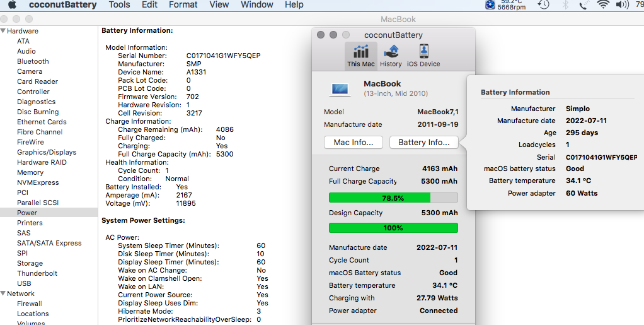Open the Window menu
644x325 pixels.
click(x=257, y=4)
